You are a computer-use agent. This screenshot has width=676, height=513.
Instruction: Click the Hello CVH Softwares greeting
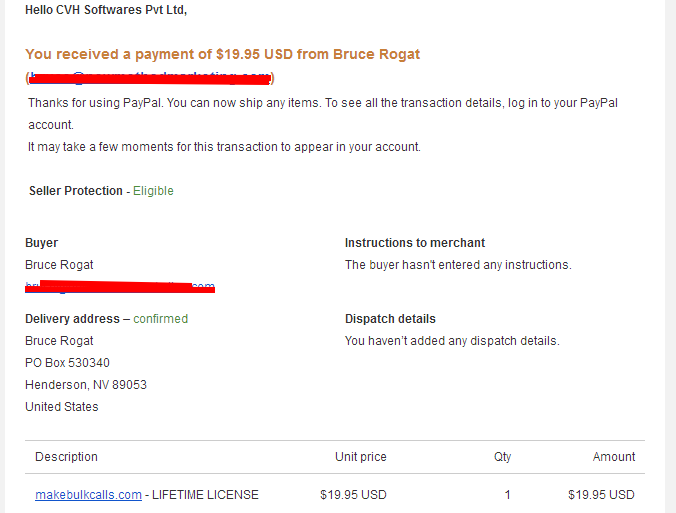tap(106, 10)
